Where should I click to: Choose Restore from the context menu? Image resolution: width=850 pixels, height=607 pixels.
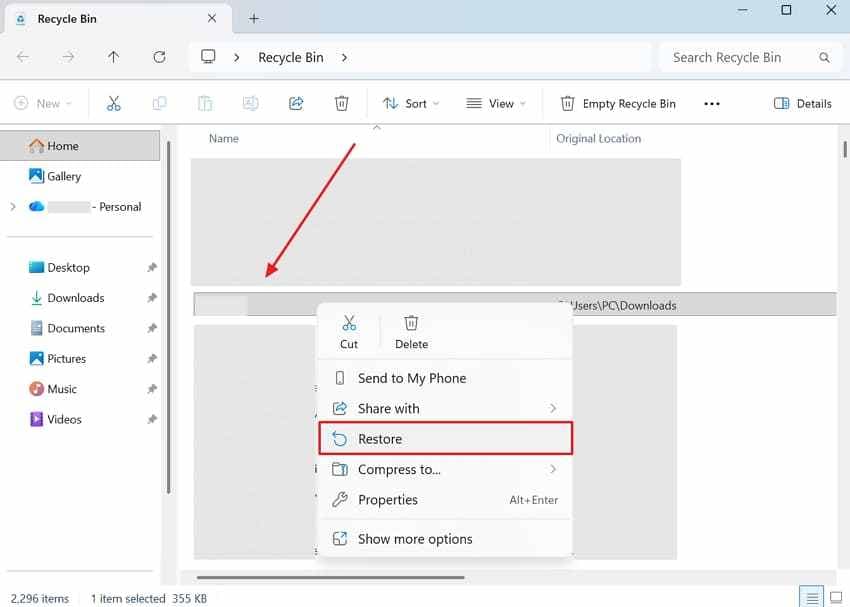click(446, 438)
